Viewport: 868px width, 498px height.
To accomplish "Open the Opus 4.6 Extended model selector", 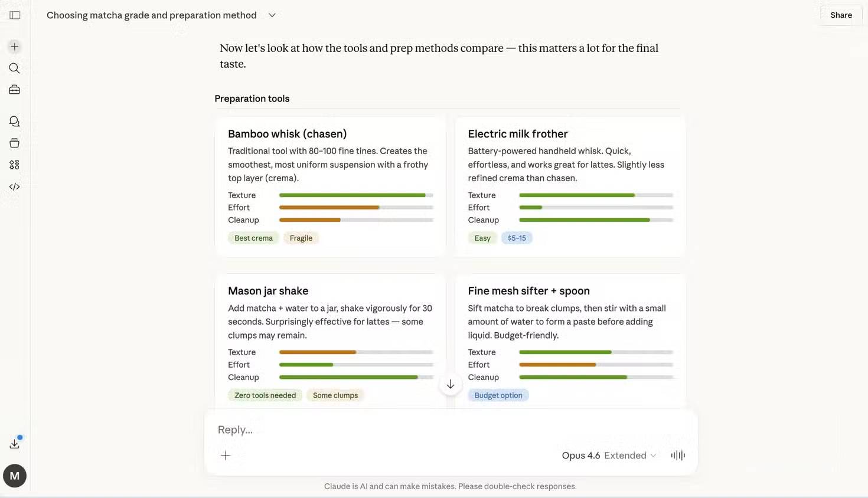I will tap(608, 455).
